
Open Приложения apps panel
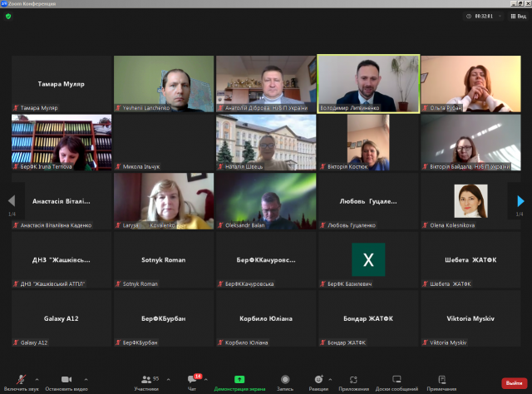353,383
